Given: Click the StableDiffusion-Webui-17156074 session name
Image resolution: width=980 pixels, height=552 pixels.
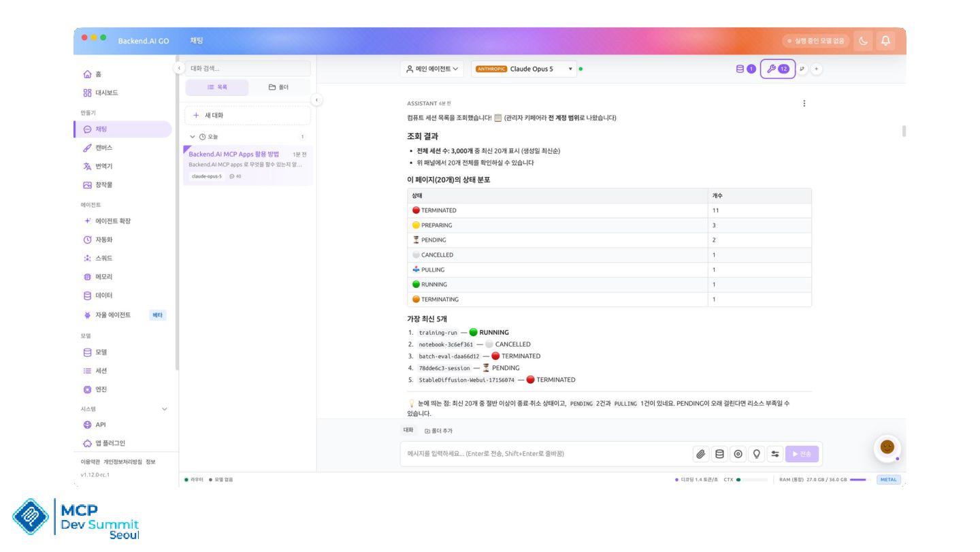Looking at the screenshot, I should click(466, 380).
